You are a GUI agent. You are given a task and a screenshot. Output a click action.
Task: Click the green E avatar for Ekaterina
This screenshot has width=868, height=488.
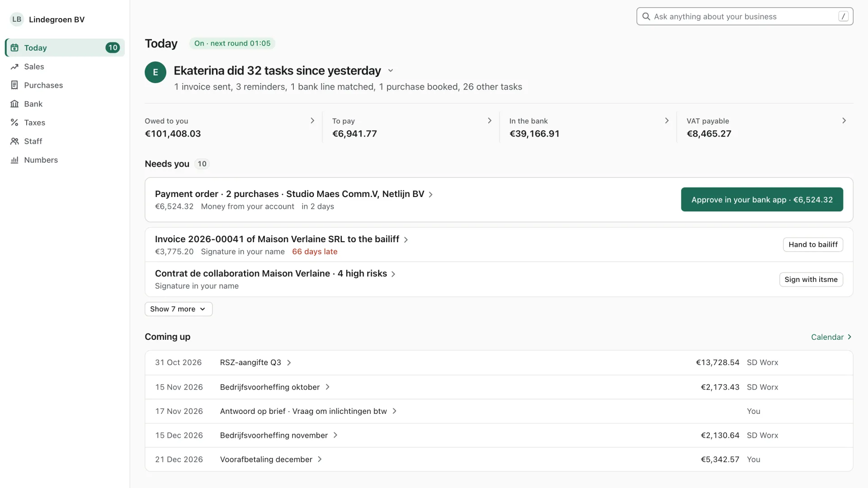(156, 72)
